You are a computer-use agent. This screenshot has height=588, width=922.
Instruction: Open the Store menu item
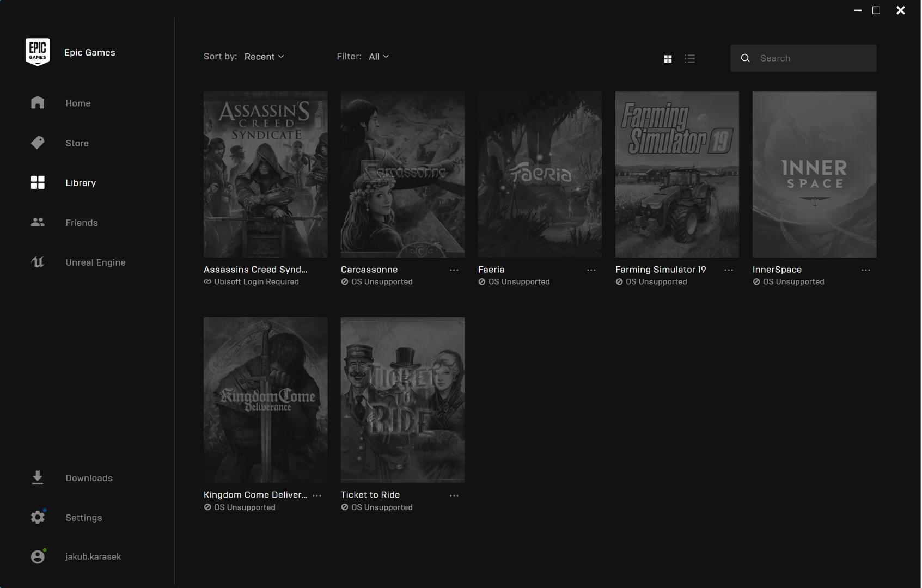[77, 143]
